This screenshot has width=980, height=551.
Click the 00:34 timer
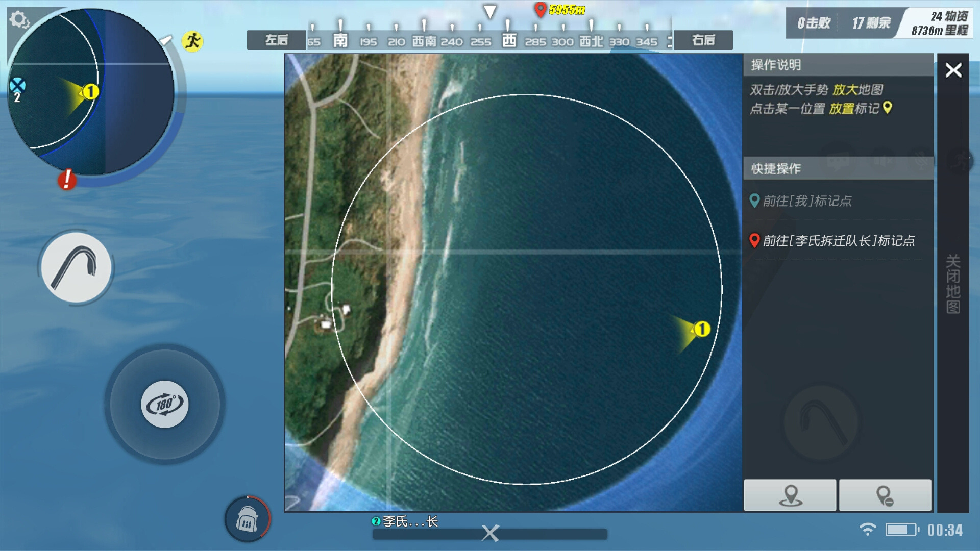(945, 531)
